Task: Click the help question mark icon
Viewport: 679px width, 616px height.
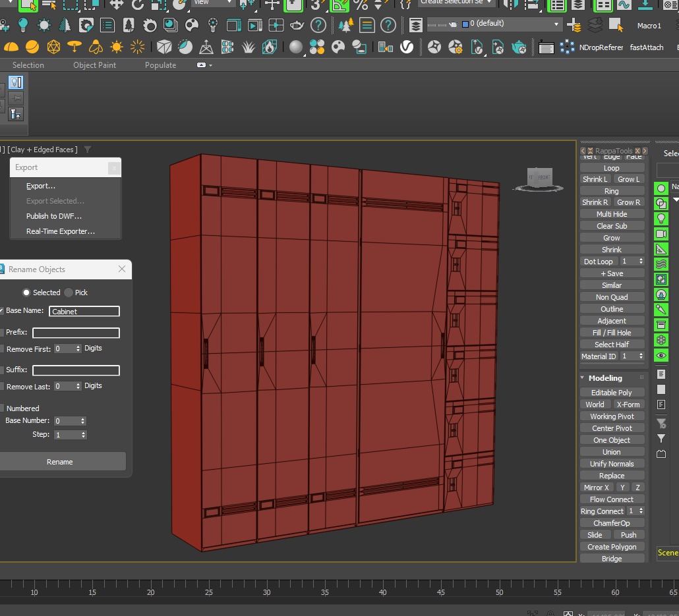Action: pyautogui.click(x=318, y=26)
